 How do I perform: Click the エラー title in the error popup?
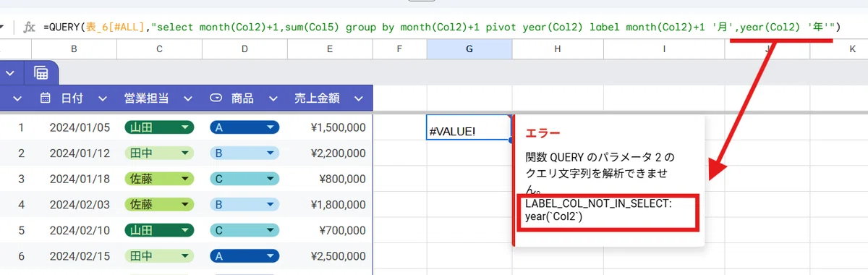(542, 134)
